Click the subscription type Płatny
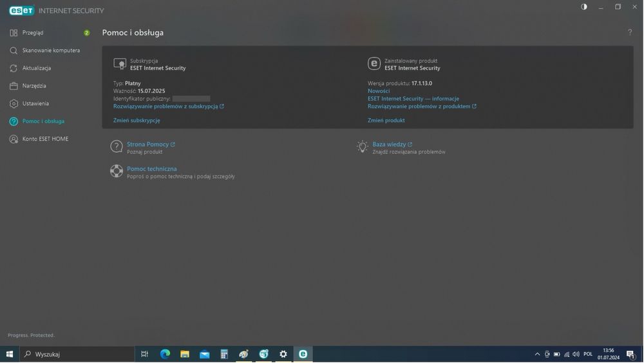644x363 pixels. click(133, 83)
